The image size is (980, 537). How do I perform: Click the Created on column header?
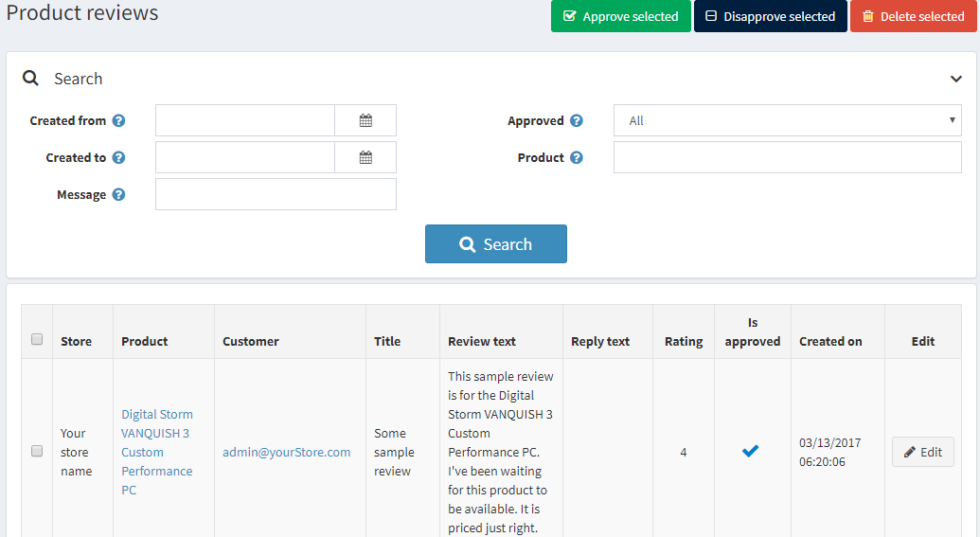pos(830,341)
